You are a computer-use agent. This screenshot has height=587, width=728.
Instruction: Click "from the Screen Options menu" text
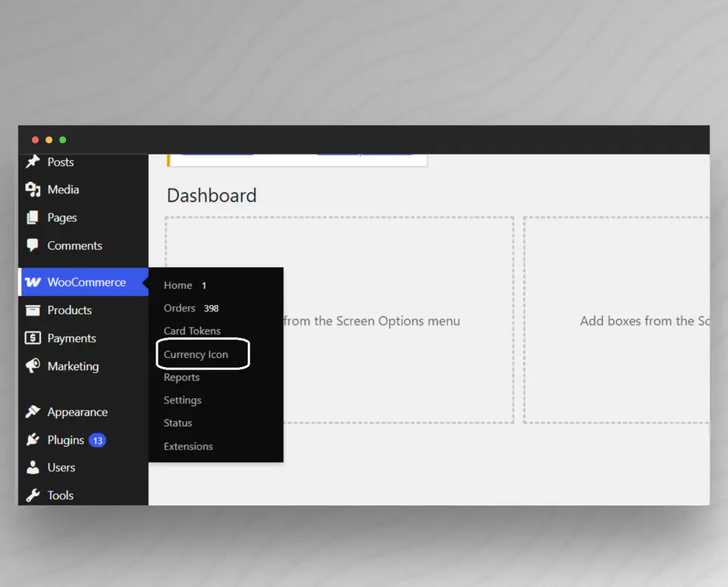[372, 321]
